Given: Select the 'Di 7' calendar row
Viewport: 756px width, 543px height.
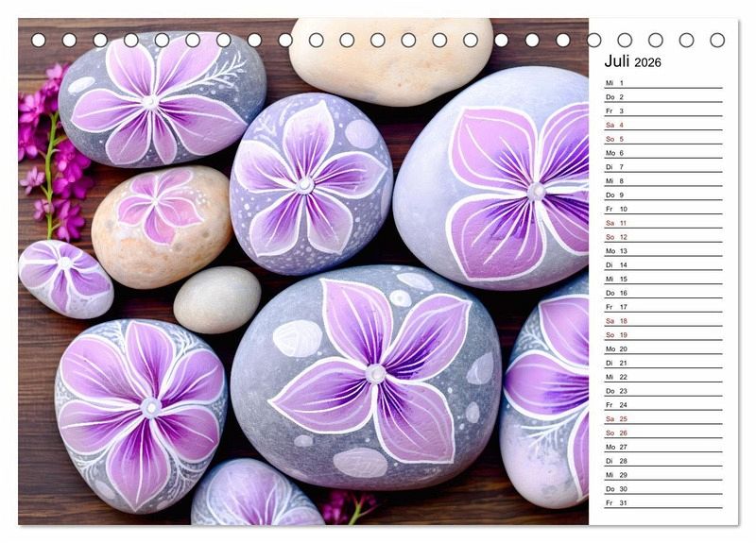Looking at the screenshot, I should 663,167.
